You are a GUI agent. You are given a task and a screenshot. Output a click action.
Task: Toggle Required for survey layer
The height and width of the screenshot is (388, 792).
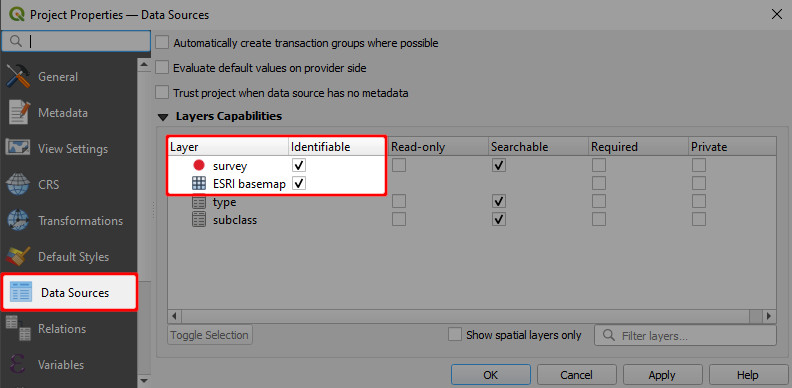pos(599,165)
